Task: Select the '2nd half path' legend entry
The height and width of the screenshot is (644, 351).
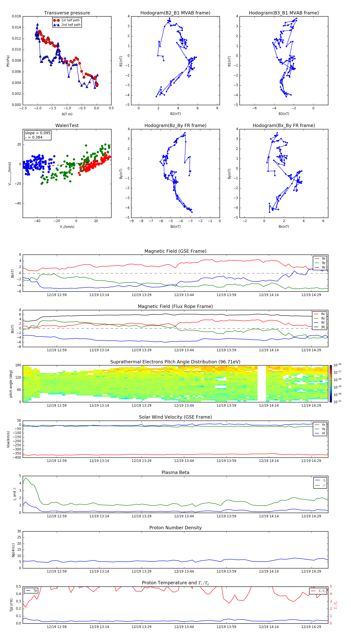Action: pyautogui.click(x=67, y=25)
